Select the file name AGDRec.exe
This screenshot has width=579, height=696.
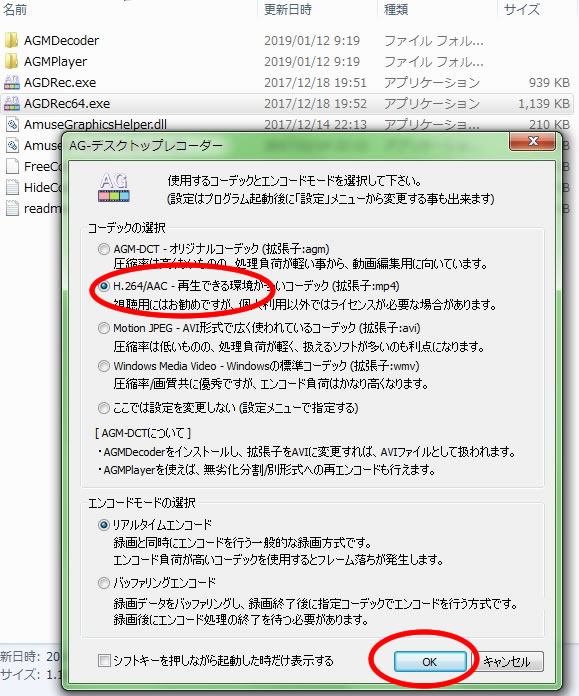60,83
